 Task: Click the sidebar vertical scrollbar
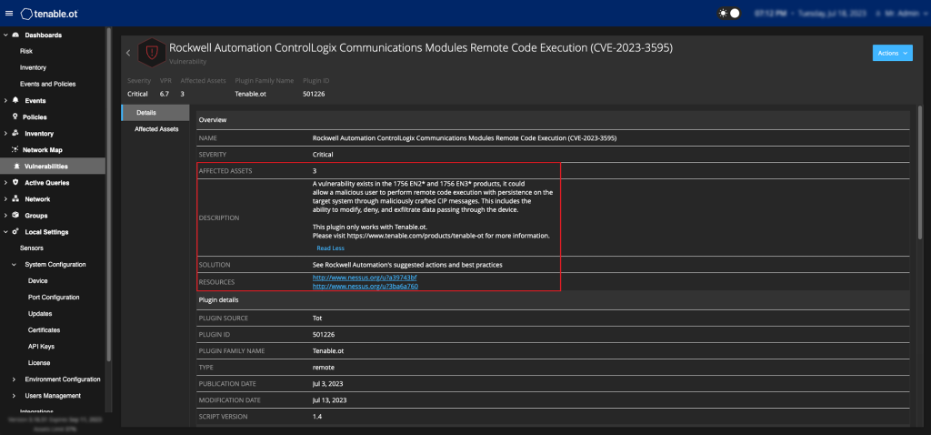[x=109, y=196]
